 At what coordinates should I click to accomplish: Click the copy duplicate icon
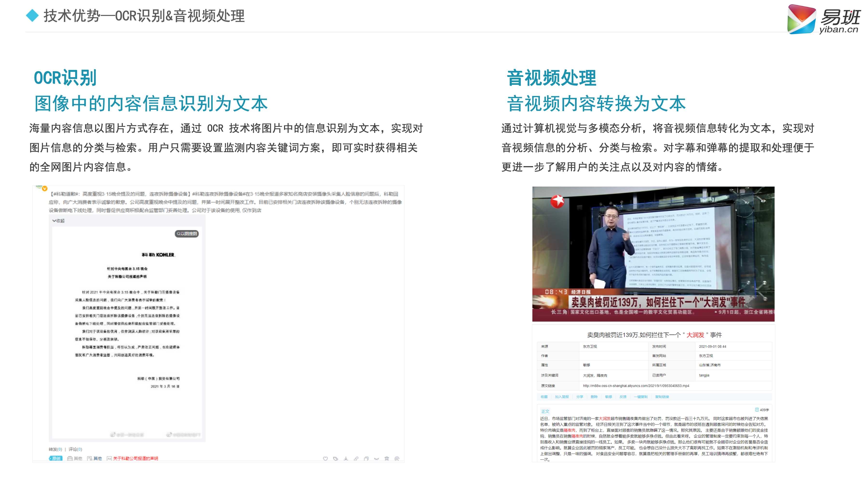click(x=366, y=459)
